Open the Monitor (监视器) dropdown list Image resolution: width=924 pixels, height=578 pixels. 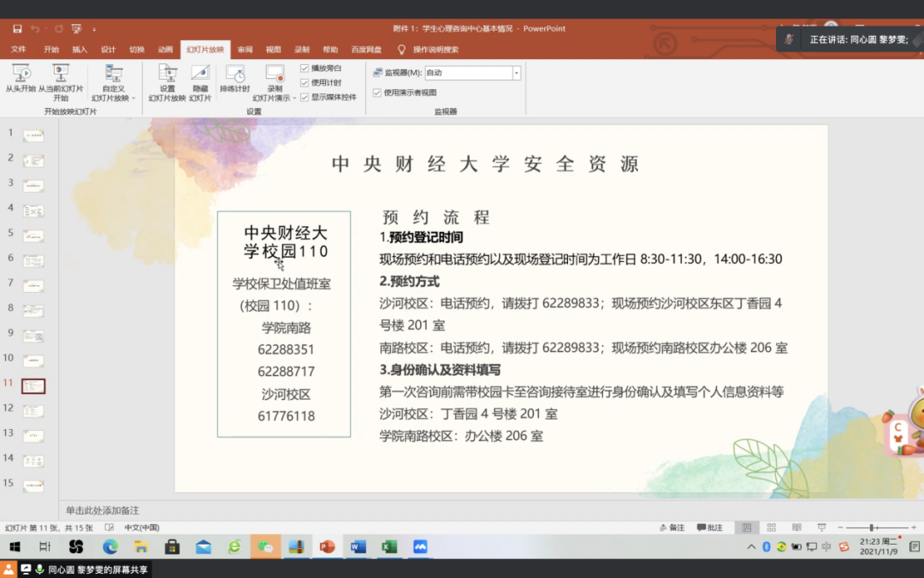pyautogui.click(x=516, y=73)
